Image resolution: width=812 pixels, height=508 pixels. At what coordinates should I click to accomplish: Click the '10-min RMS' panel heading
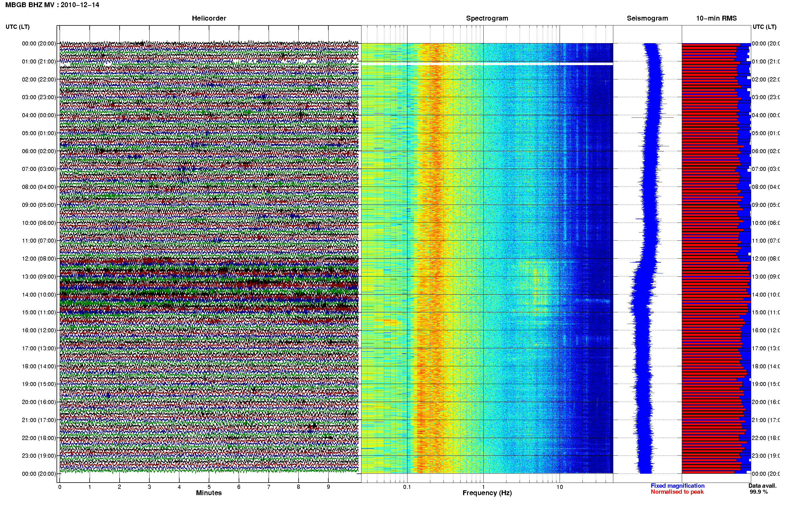716,18
